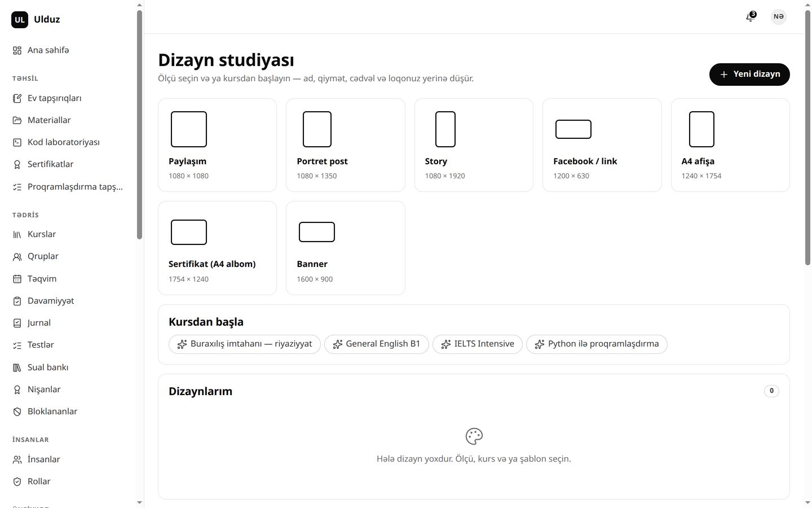Choose the IELTS Intensive course chip
Image resolution: width=812 pixels, height=508 pixels.
pos(478,344)
